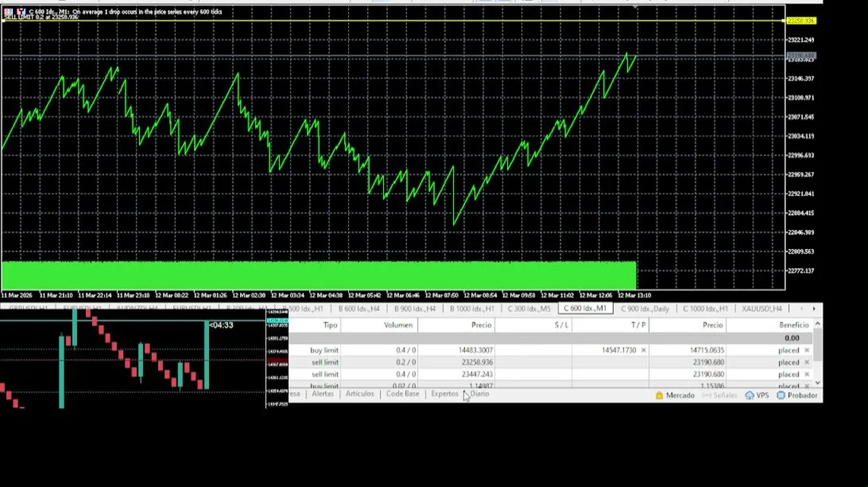The width and height of the screenshot is (868, 487).
Task: Click the first small chart icon beside C 600 Idx title
Action: [8, 11]
